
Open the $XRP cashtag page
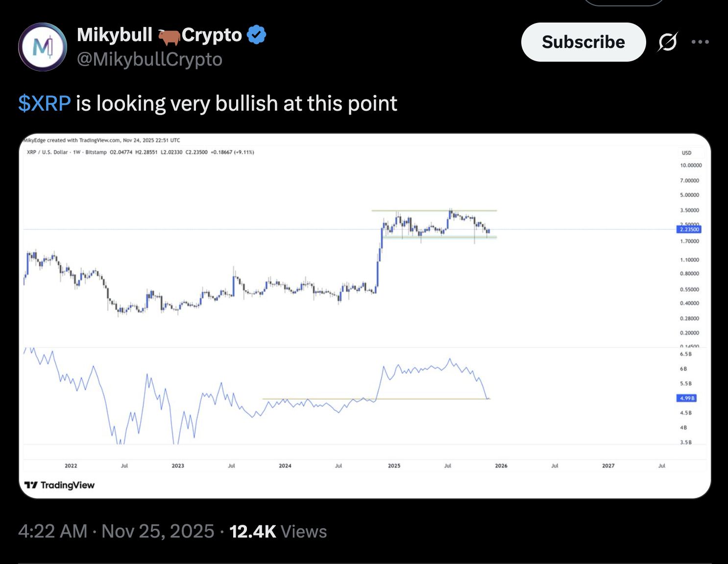click(x=43, y=103)
